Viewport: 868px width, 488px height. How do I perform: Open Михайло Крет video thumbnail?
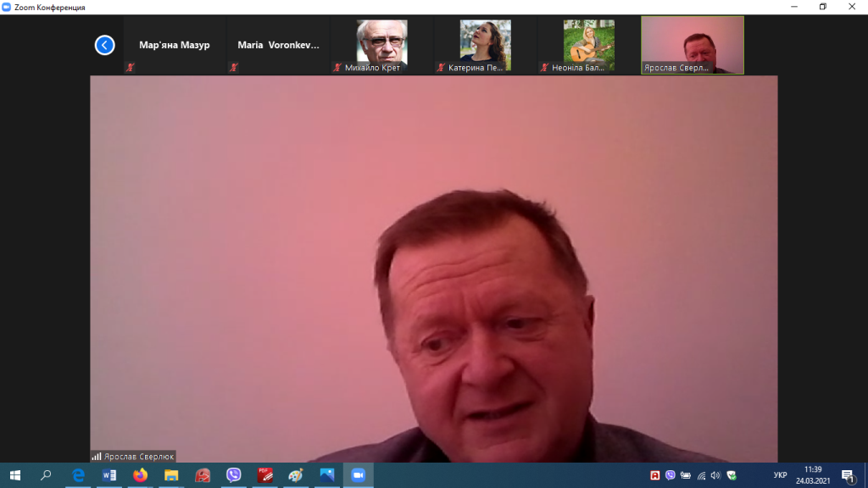pyautogui.click(x=381, y=45)
